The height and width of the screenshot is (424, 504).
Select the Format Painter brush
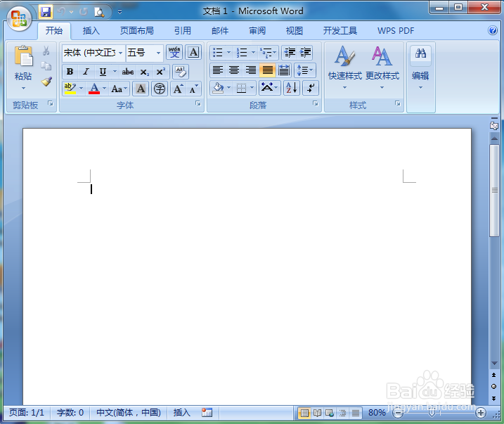coord(46,82)
